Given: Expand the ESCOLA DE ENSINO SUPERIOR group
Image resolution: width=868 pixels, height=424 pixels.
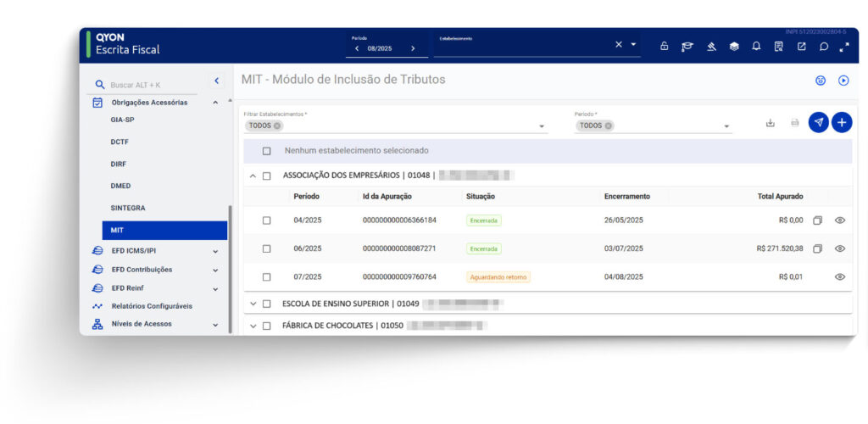Looking at the screenshot, I should [253, 304].
